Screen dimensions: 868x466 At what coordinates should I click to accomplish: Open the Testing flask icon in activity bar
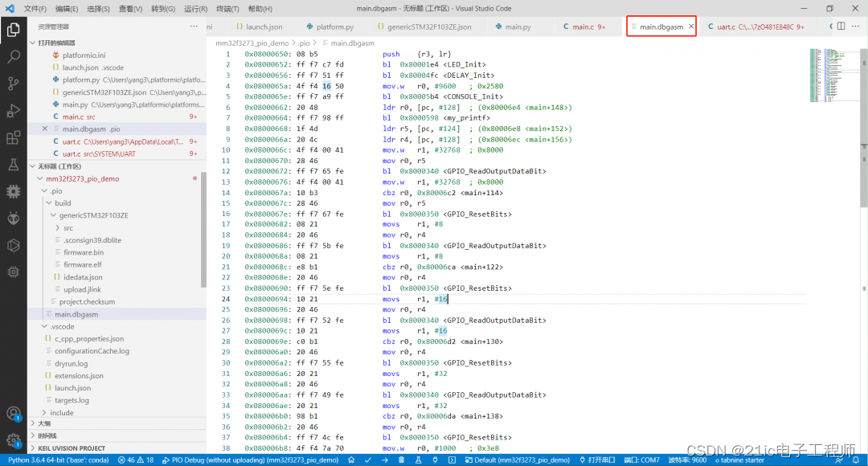pyautogui.click(x=14, y=165)
